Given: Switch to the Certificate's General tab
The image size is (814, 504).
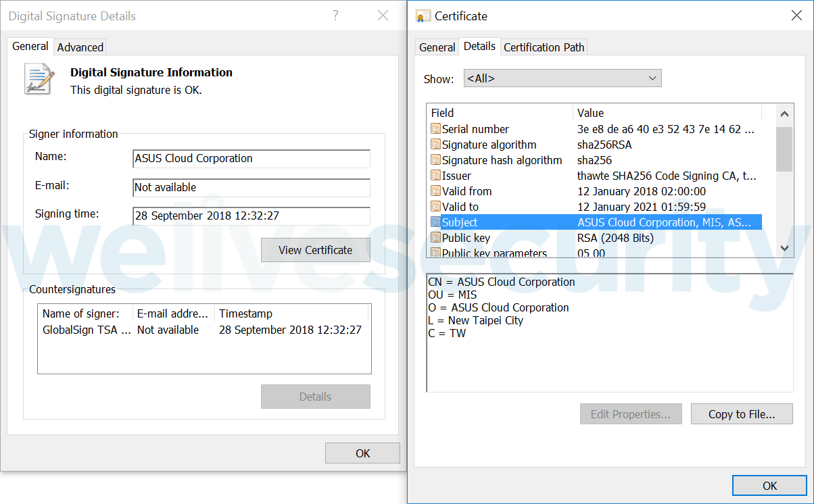Looking at the screenshot, I should click(437, 47).
